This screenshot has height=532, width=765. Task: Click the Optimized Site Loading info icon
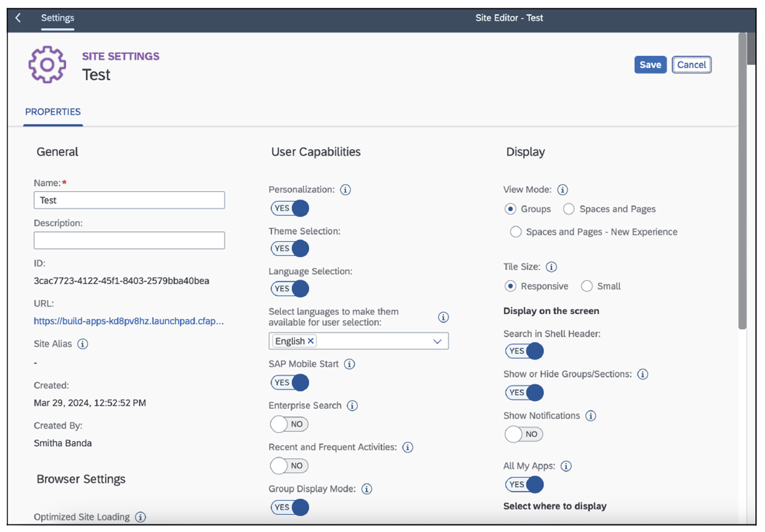pyautogui.click(x=140, y=517)
